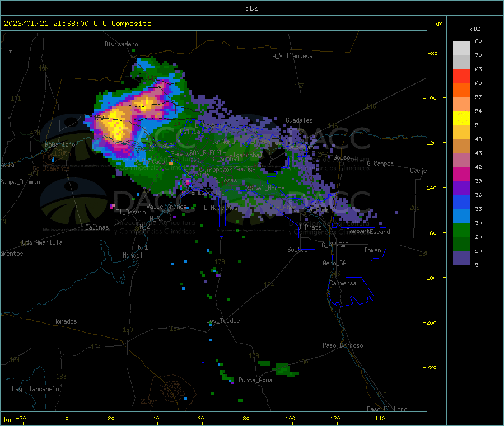Select the magenta swatch between 42 and 39

[461, 174]
